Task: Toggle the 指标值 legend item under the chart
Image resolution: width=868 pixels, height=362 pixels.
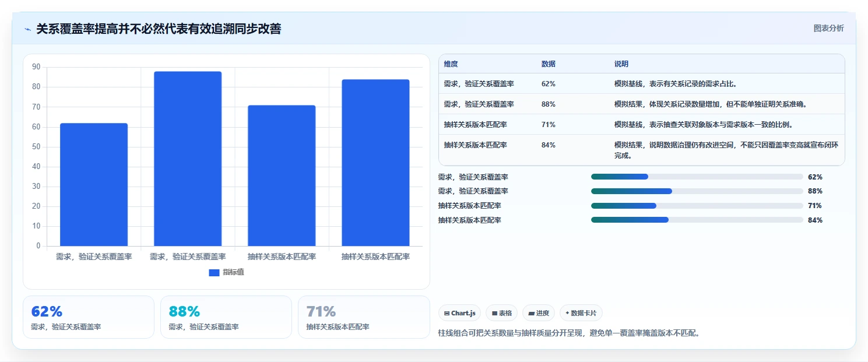Action: pyautogui.click(x=227, y=272)
